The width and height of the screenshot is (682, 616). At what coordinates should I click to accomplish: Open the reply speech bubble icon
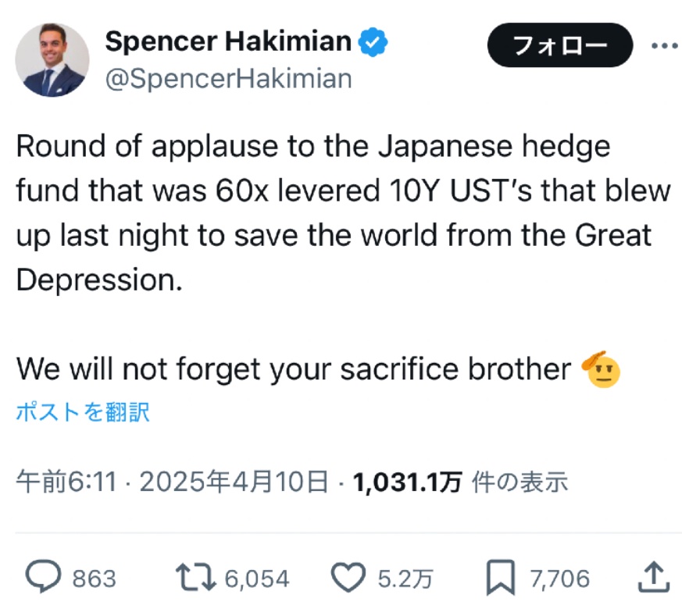click(43, 576)
